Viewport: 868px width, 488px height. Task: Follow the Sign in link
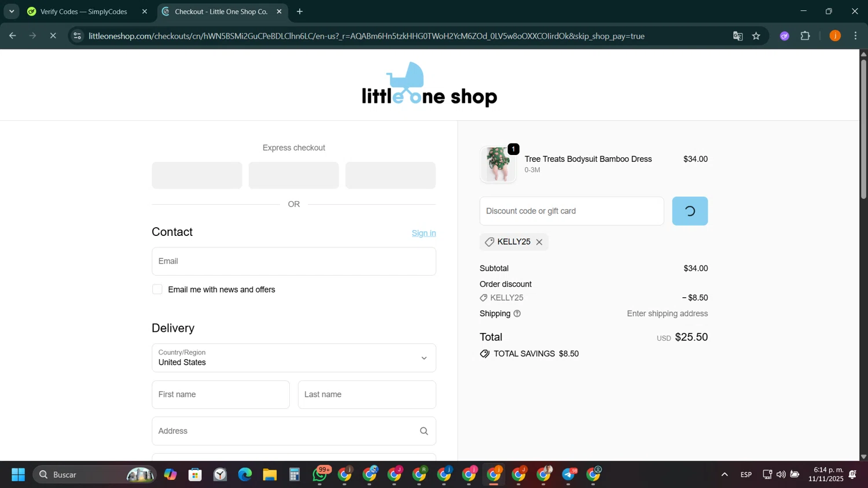pos(424,233)
